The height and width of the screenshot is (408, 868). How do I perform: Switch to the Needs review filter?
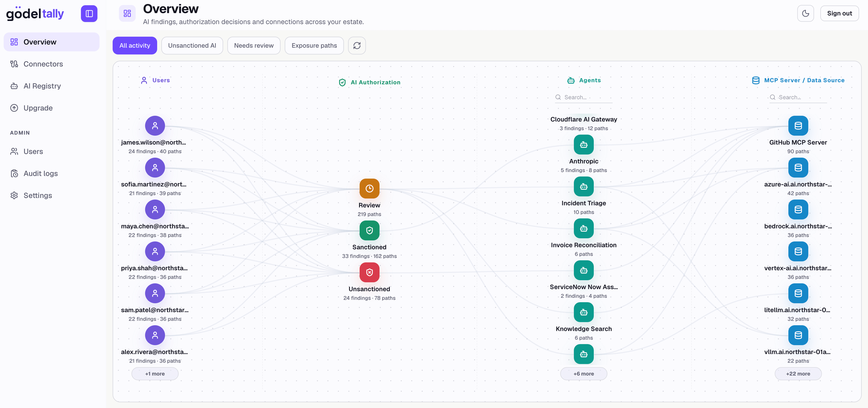(254, 46)
